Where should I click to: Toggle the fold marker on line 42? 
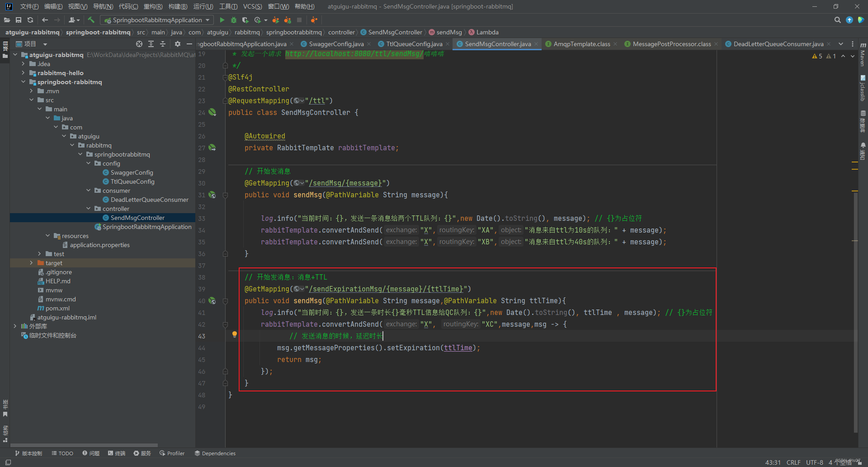coord(225,324)
